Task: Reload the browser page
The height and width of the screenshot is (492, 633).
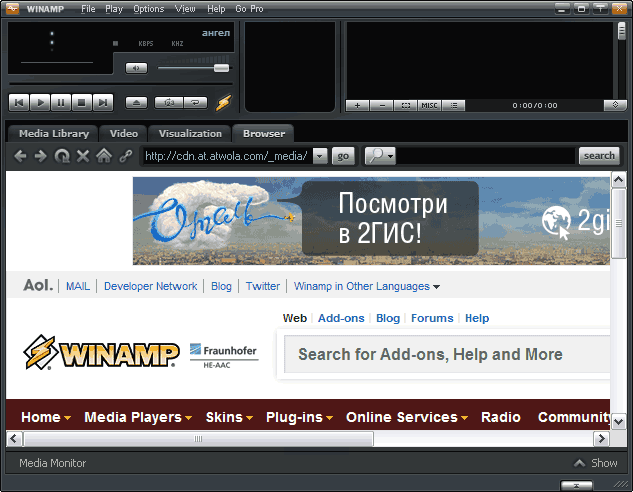Action: point(62,156)
